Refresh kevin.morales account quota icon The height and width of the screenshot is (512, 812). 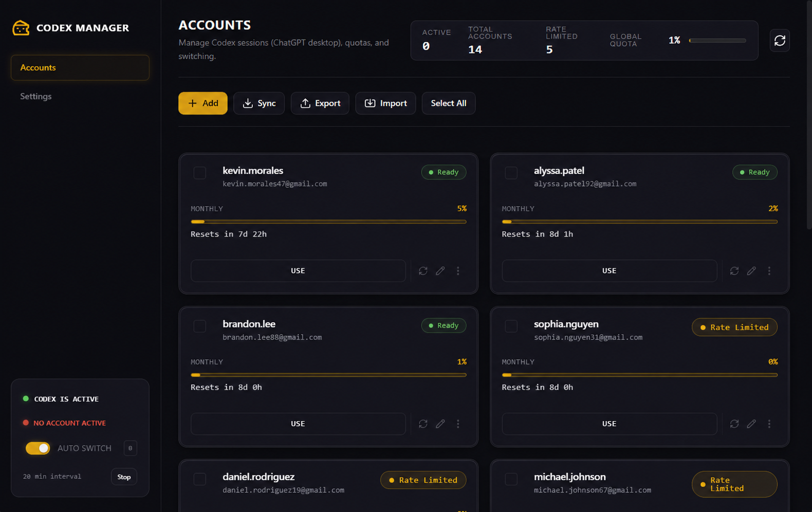tap(423, 271)
